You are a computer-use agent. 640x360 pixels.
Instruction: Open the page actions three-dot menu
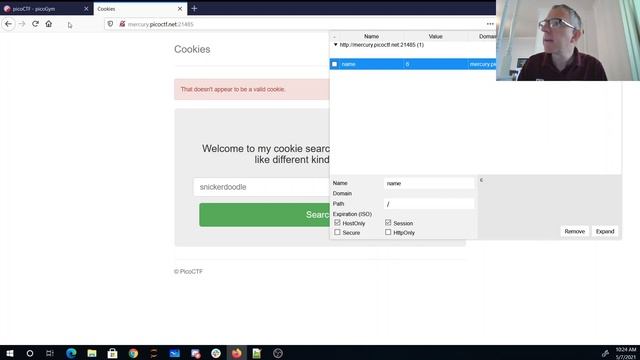[x=490, y=24]
